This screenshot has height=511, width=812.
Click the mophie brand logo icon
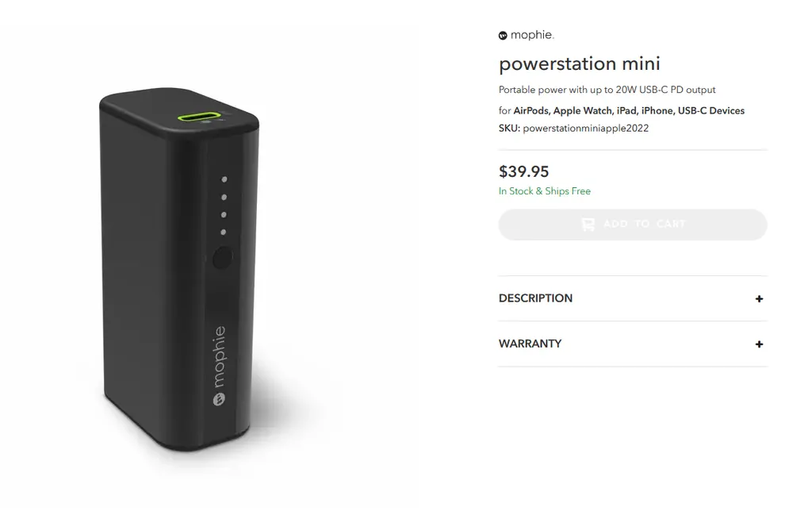(502, 36)
